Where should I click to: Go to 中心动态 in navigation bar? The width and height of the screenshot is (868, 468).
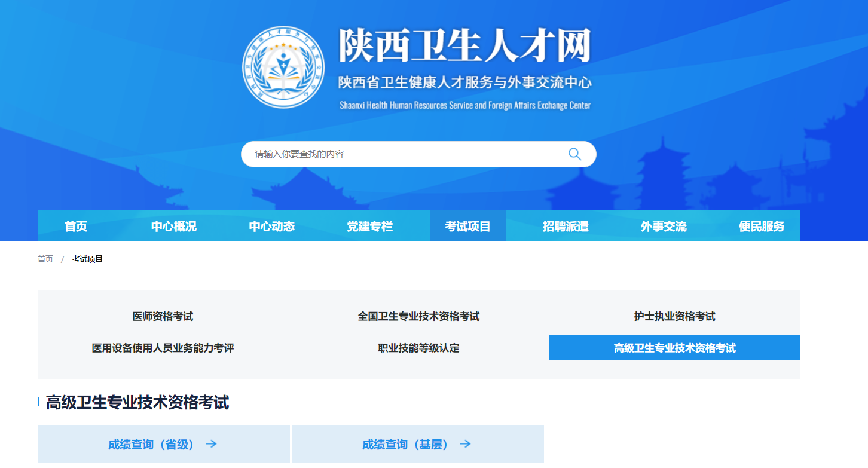272,227
